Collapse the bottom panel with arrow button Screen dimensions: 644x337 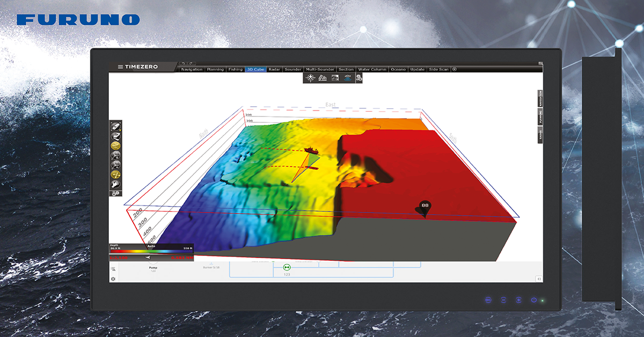539,279
